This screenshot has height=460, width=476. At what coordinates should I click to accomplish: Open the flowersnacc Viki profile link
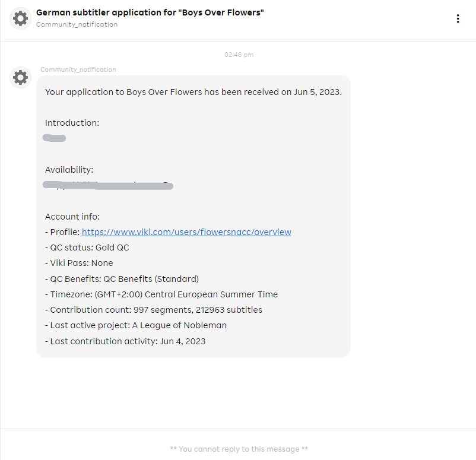click(186, 232)
